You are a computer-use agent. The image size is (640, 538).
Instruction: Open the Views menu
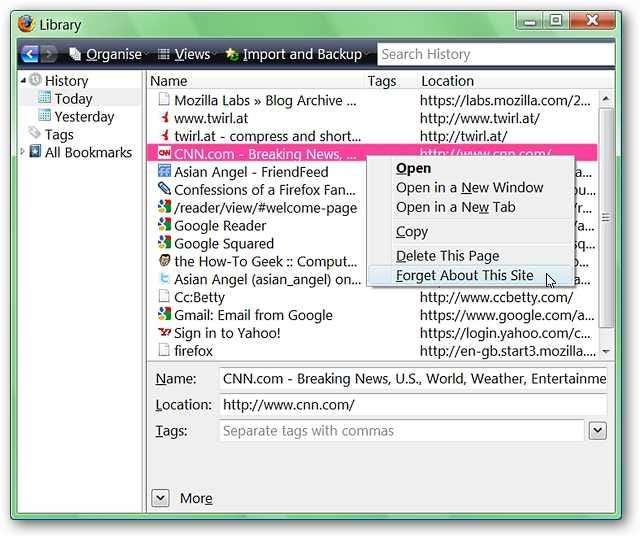click(x=184, y=54)
